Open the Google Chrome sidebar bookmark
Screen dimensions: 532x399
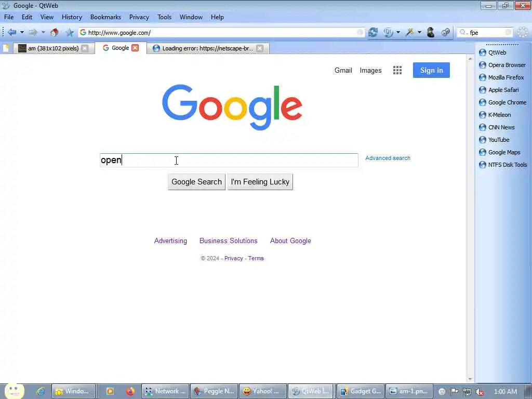[x=502, y=102]
